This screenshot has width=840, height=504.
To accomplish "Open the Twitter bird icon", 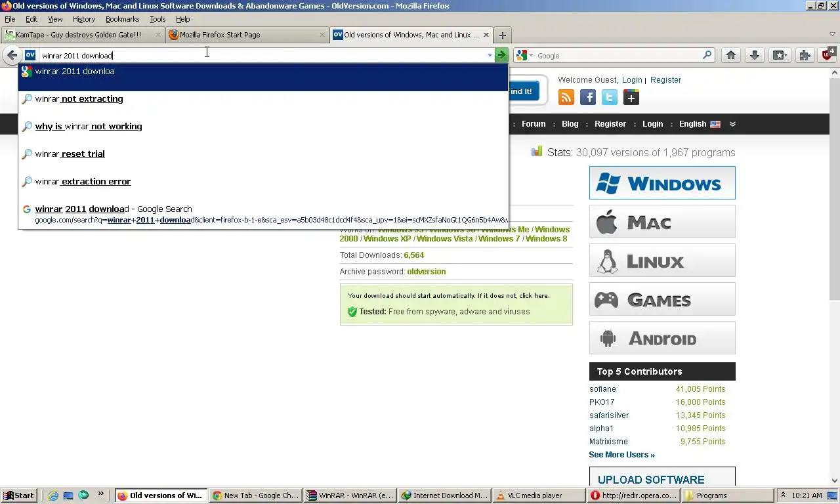I will pyautogui.click(x=610, y=98).
